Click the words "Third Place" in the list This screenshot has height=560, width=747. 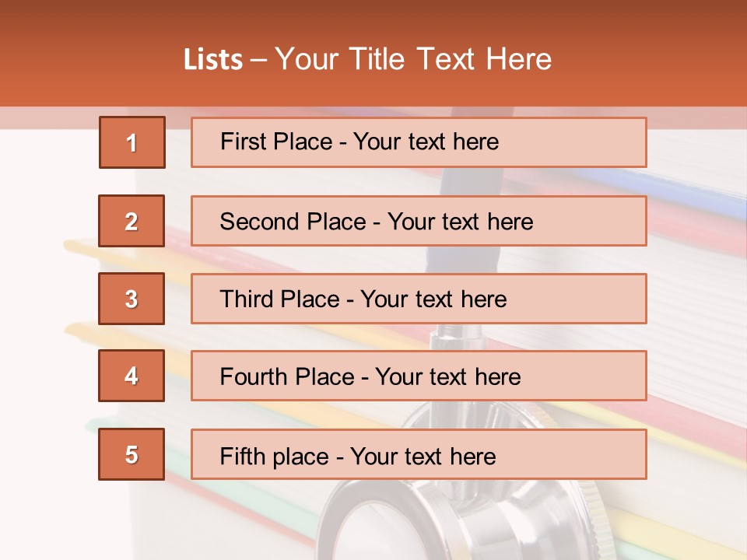(x=279, y=299)
